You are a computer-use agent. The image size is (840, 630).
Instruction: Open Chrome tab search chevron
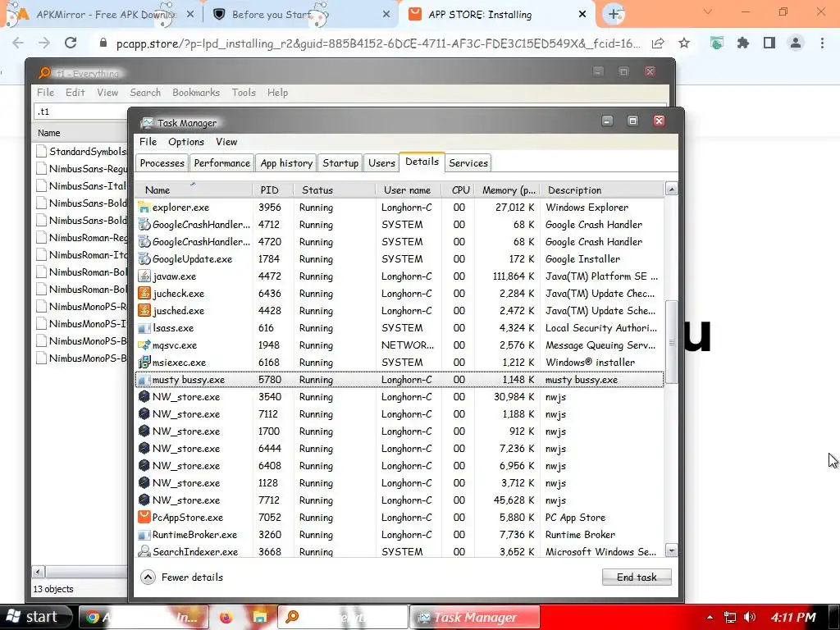point(708,11)
